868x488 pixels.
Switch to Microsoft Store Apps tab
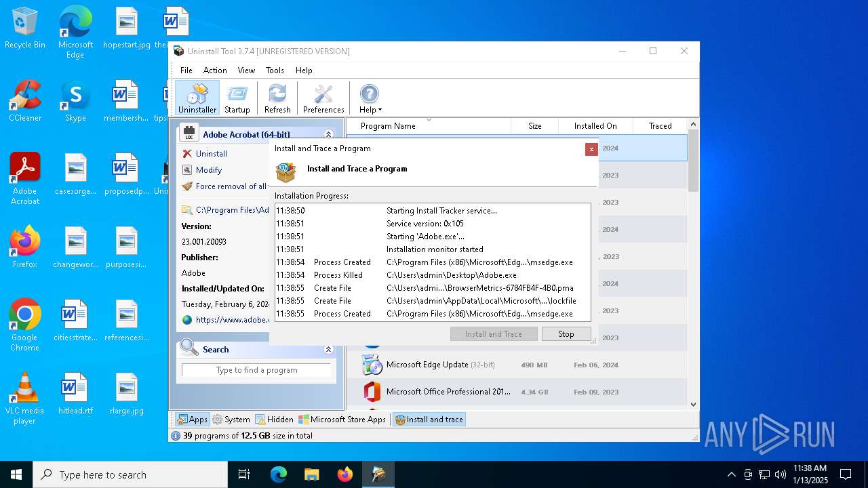pyautogui.click(x=342, y=420)
